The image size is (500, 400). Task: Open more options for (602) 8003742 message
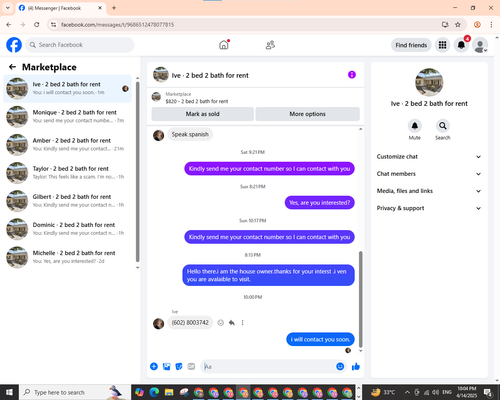click(243, 323)
